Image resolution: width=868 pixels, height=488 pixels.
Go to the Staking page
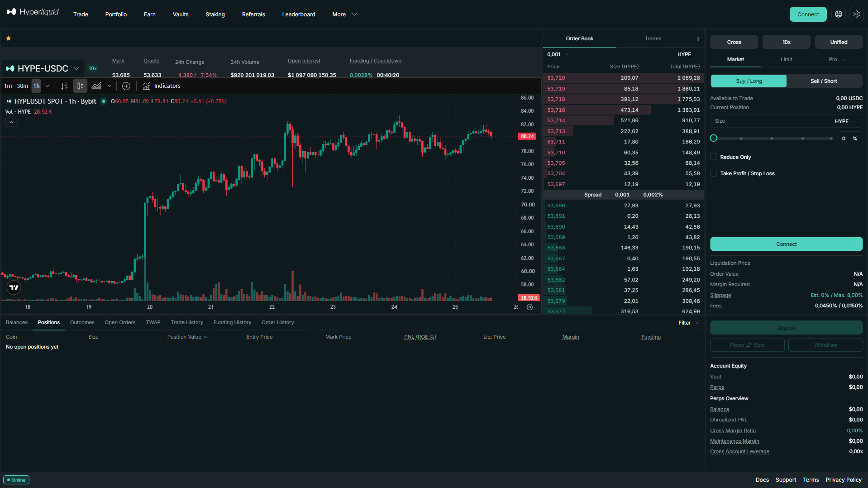[x=215, y=14]
